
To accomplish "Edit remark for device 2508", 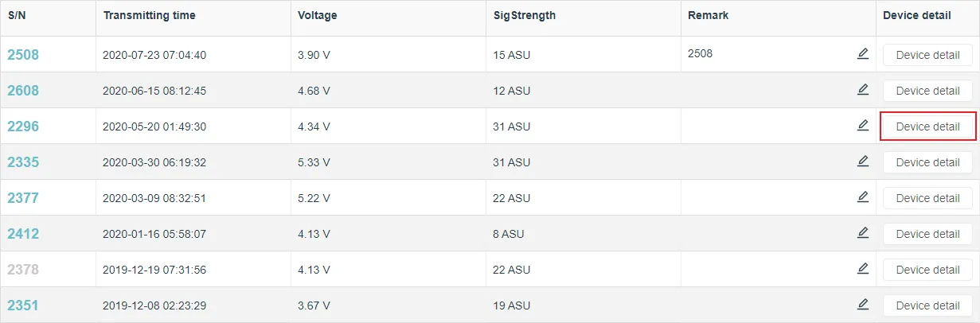I will 862,54.
